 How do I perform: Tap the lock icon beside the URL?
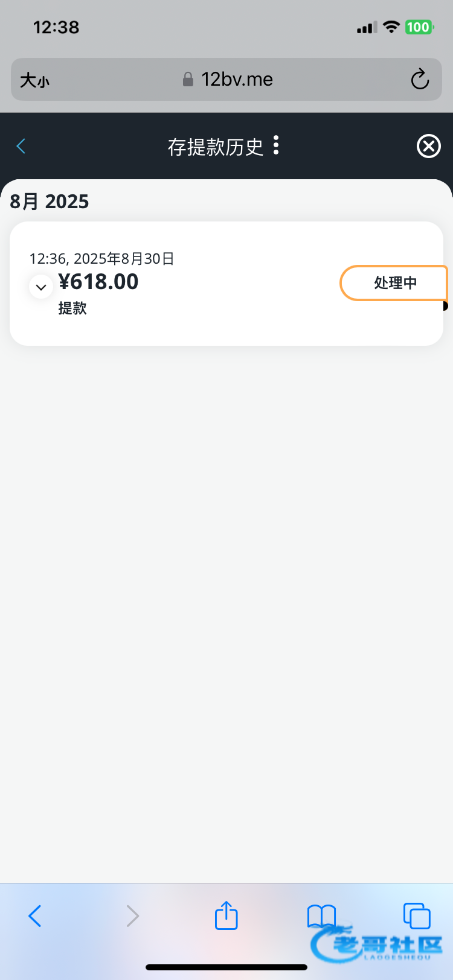(188, 80)
